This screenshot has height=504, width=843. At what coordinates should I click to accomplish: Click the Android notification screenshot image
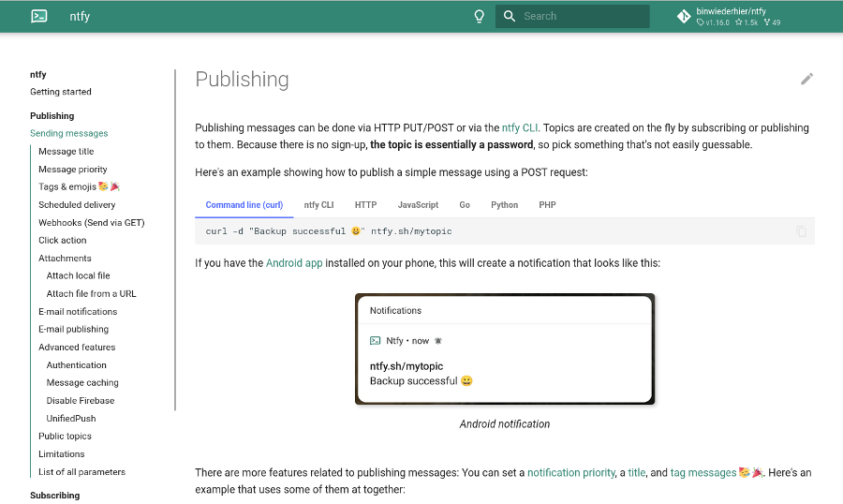pyautogui.click(x=504, y=349)
